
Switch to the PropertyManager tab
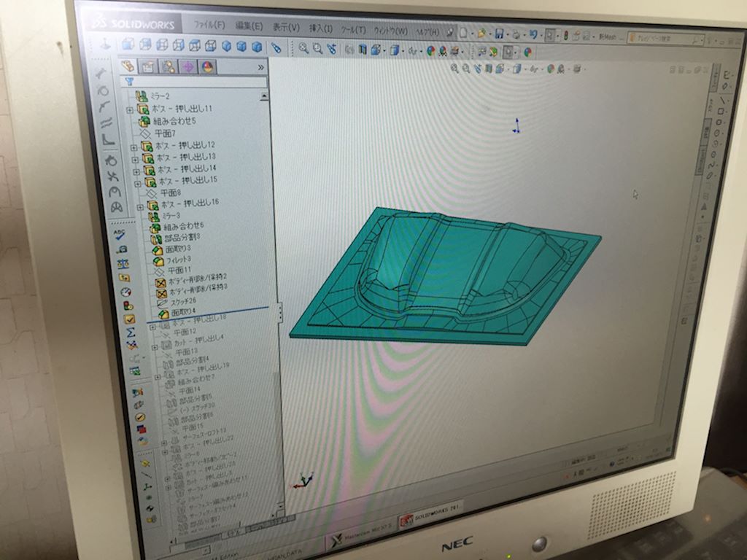click(x=147, y=66)
